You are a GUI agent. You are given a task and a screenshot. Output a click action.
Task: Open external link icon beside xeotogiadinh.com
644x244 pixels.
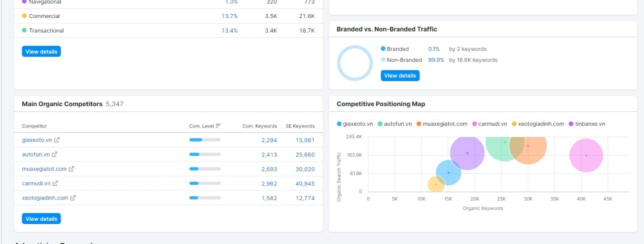73,198
